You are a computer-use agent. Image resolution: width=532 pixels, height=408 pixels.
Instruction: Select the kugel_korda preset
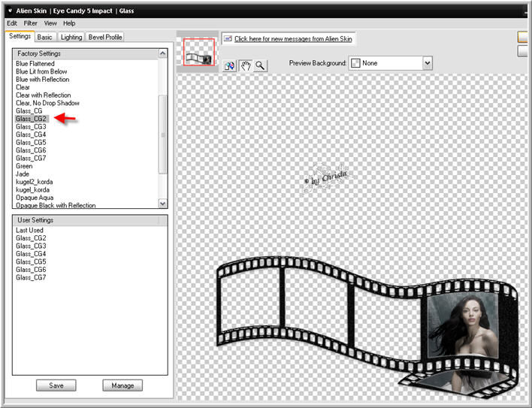32,190
